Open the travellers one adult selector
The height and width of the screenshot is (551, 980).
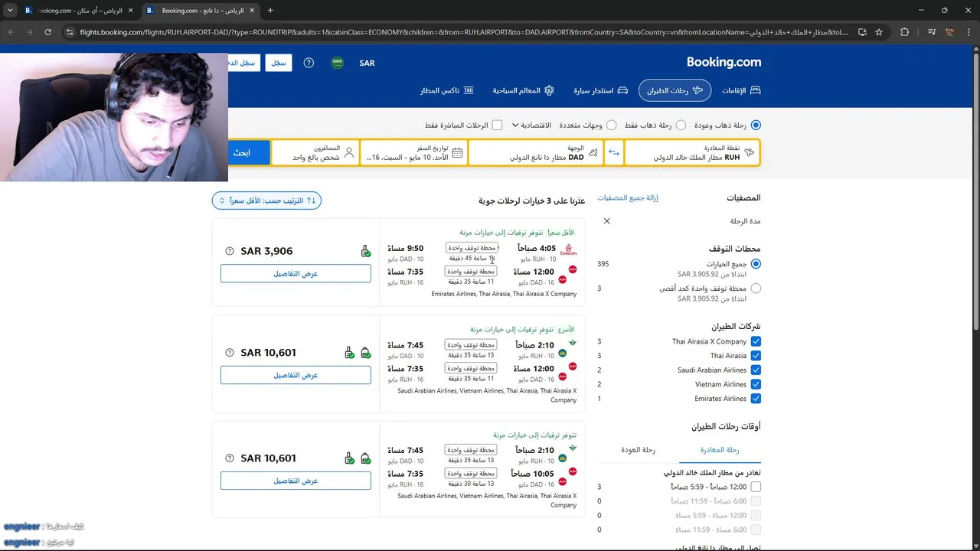(315, 152)
